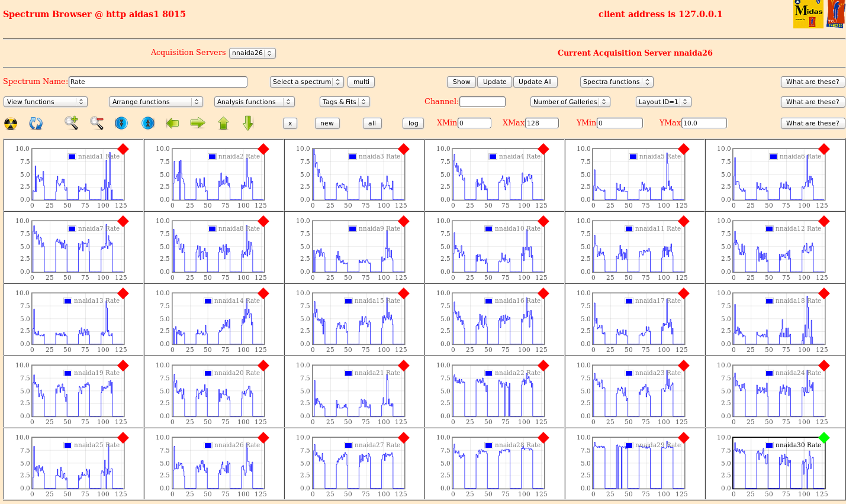
Task: Click the multi button
Action: [x=361, y=82]
